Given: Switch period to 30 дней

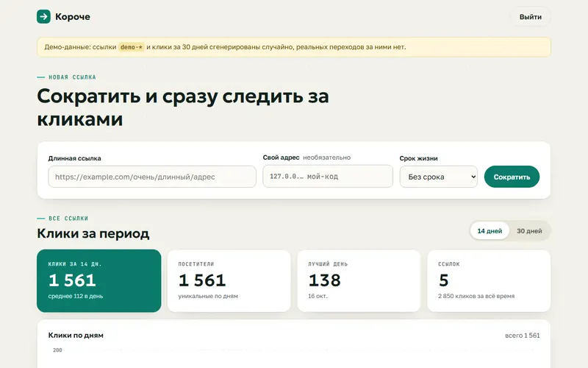Looking at the screenshot, I should [529, 231].
